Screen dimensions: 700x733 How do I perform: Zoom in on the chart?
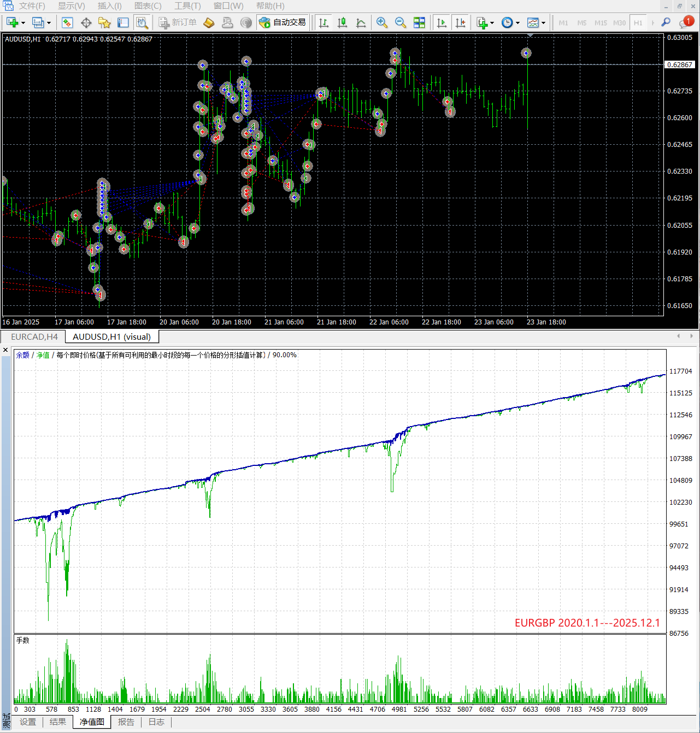pos(382,22)
